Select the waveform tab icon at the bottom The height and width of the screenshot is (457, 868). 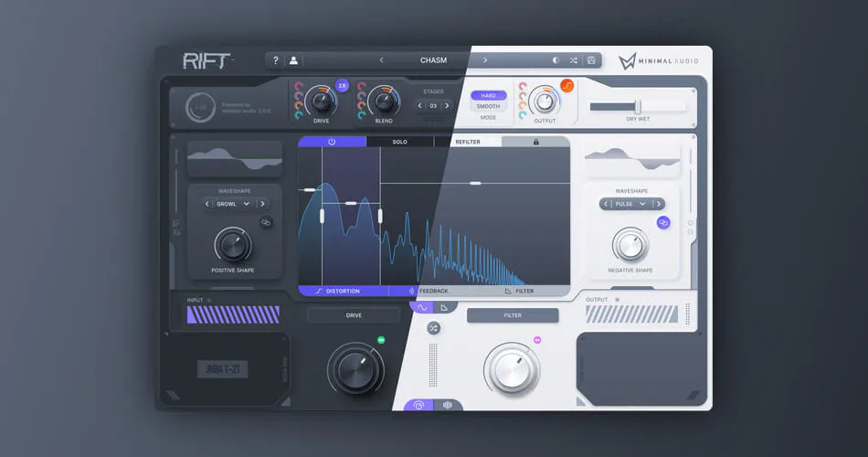pyautogui.click(x=448, y=405)
